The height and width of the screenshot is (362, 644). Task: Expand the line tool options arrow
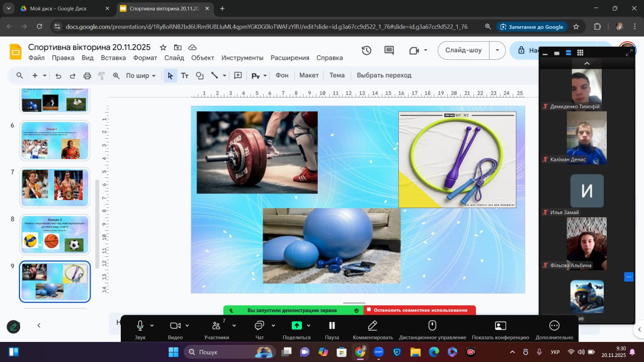(x=224, y=75)
